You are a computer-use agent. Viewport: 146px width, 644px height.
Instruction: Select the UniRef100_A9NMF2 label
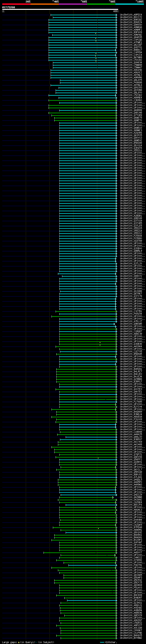tap(131, 30)
